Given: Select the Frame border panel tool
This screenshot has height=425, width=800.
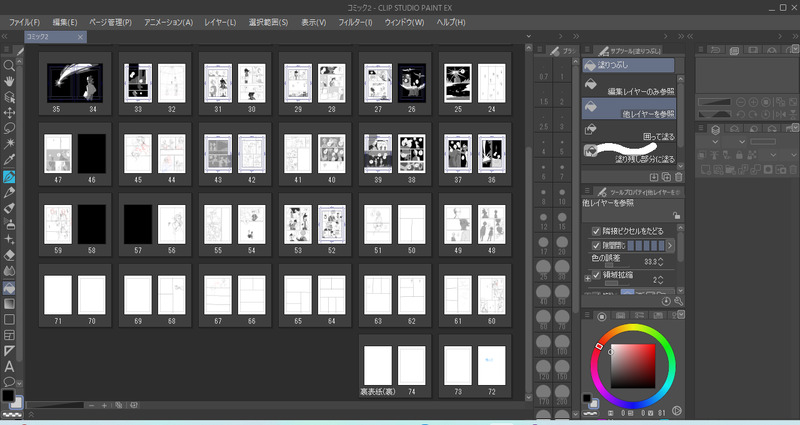Looking at the screenshot, I should (9, 335).
